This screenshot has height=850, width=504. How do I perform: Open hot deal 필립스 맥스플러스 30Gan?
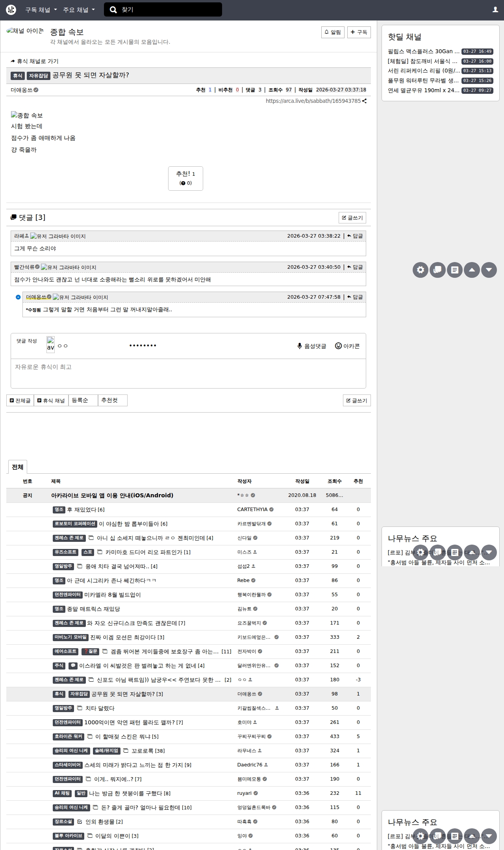(424, 52)
